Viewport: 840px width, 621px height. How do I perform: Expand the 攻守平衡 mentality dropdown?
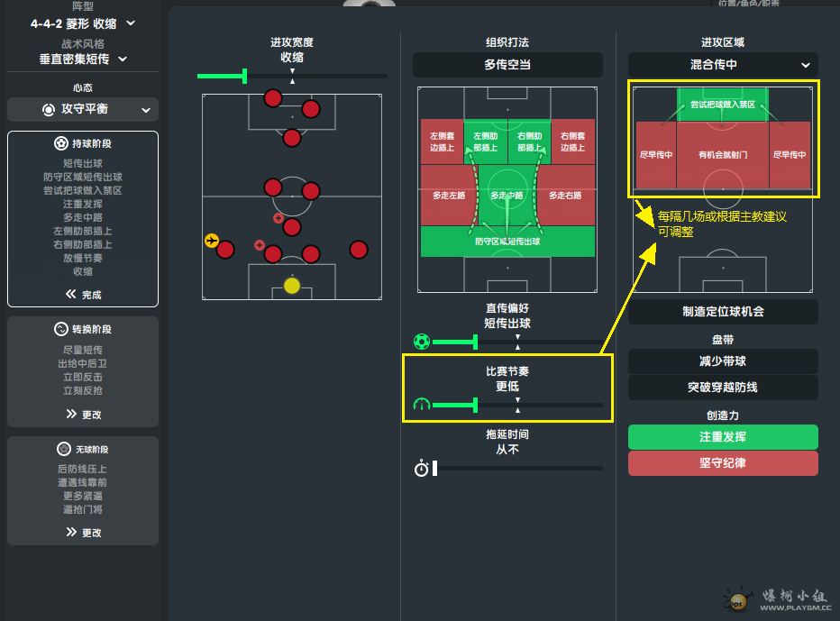click(x=83, y=110)
